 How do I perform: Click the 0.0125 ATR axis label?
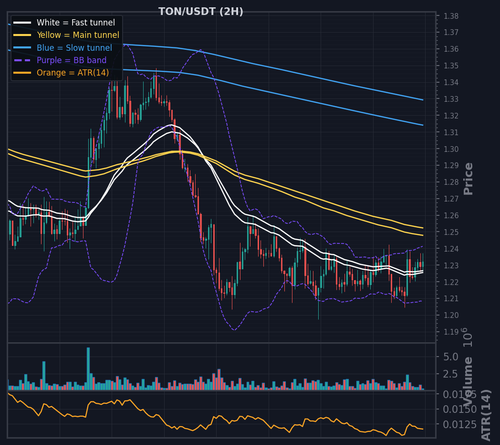pyautogui.click(x=459, y=424)
